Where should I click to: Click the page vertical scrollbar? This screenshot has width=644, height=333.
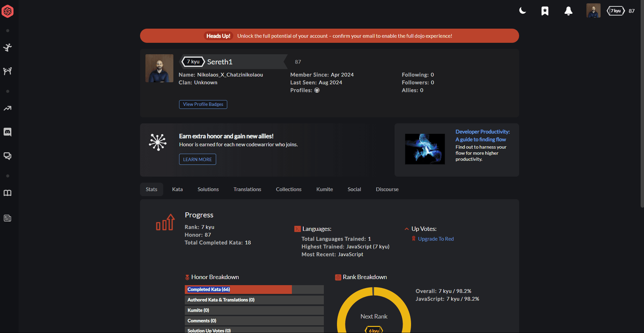click(x=642, y=104)
